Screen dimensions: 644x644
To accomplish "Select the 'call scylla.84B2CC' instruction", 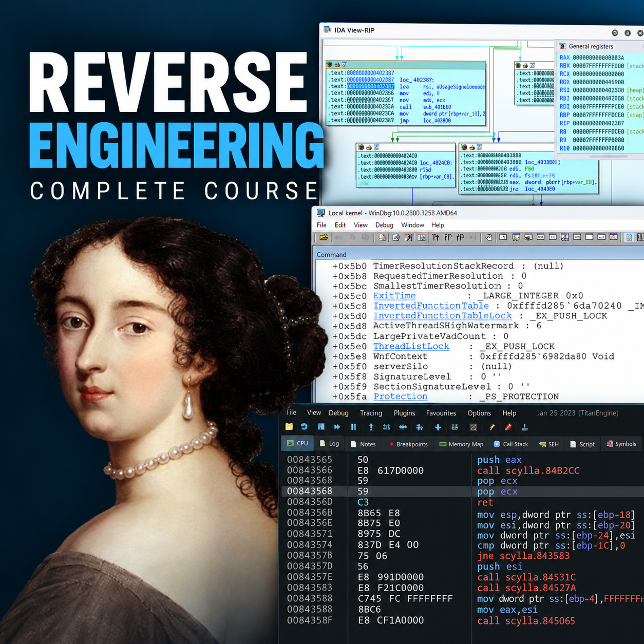I will [528, 470].
